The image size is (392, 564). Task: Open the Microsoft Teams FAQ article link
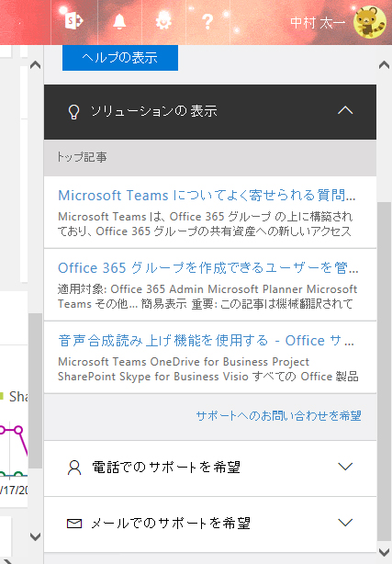[207, 196]
